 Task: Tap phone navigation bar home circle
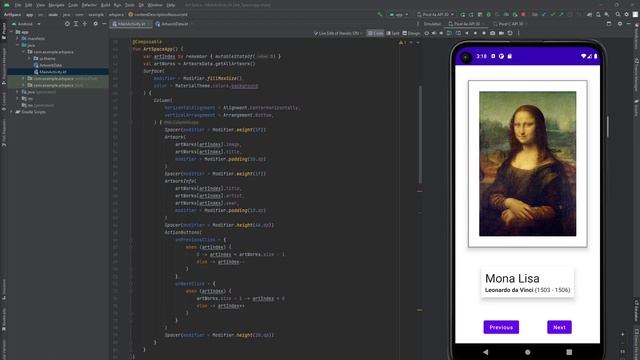tap(527, 352)
